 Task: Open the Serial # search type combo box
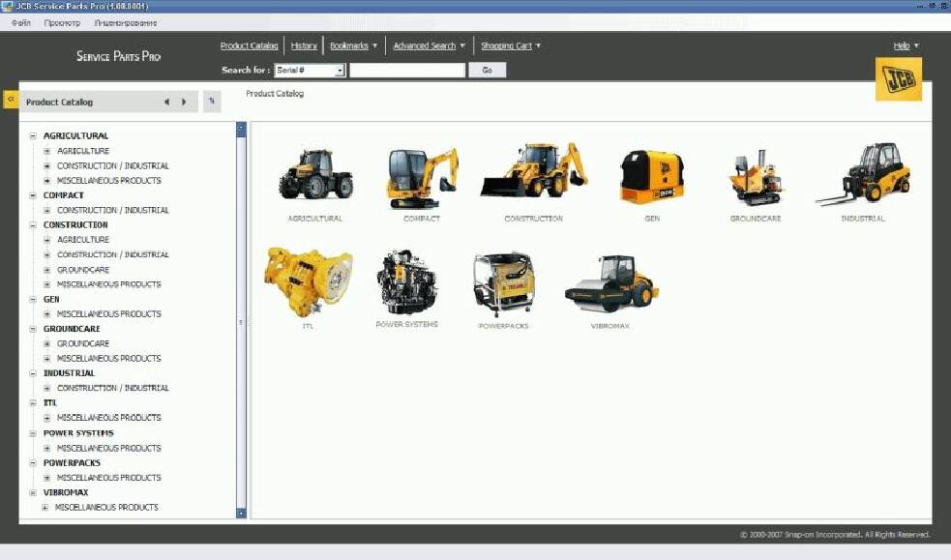(310, 71)
